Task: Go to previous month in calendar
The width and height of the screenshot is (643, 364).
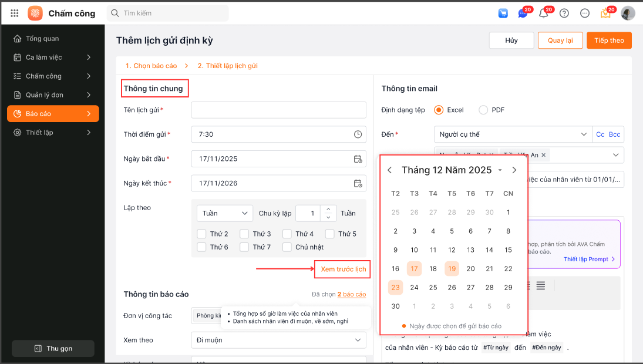Action: pyautogui.click(x=390, y=170)
